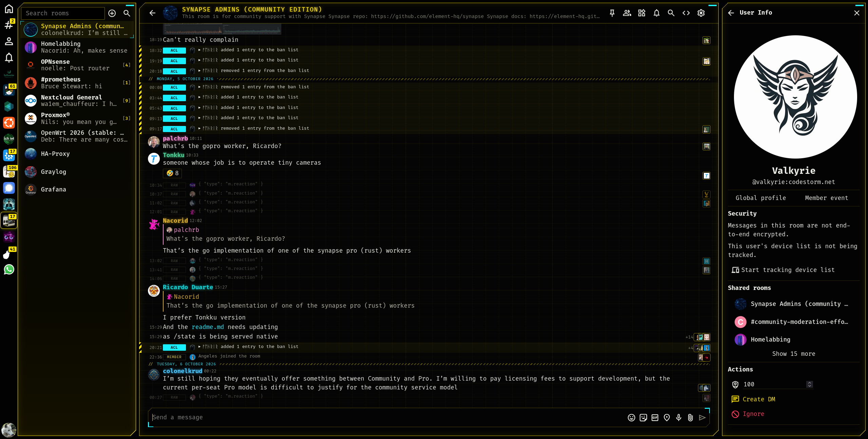
Task: Open the widgets grid icon in header
Action: [641, 13]
